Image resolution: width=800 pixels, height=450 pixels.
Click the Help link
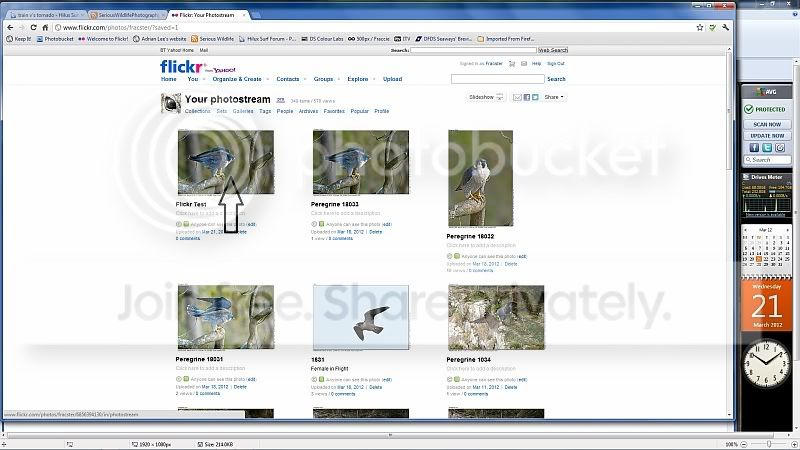(536, 64)
